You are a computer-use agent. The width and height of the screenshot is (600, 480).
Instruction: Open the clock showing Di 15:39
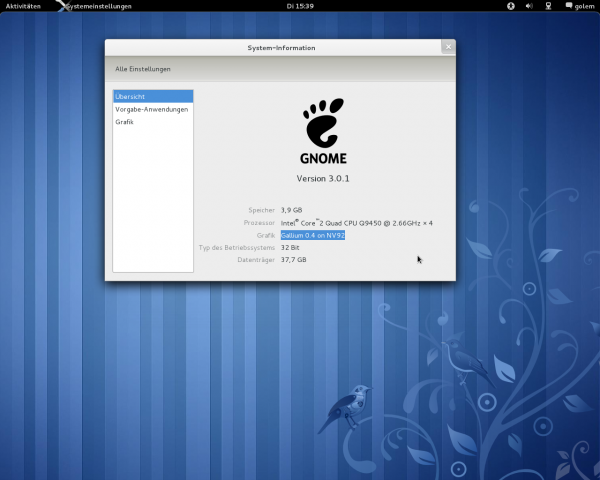pyautogui.click(x=300, y=6)
